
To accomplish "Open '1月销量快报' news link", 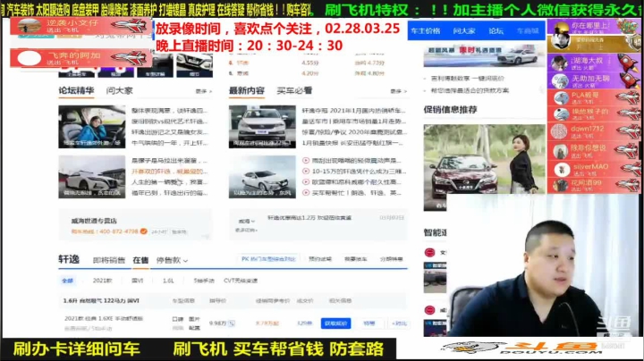I will point(353,143).
